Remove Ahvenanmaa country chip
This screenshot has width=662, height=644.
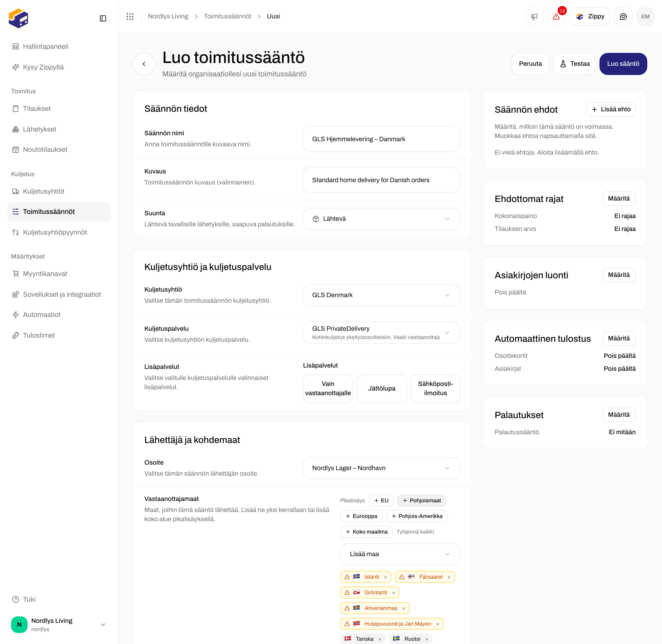[x=403, y=609]
